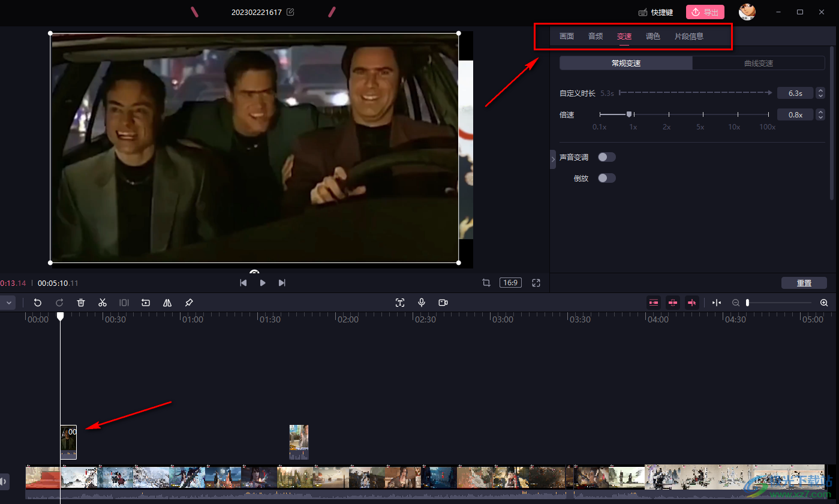This screenshot has height=504, width=839.
Task: Select the 常规变速 mode
Action: click(626, 63)
